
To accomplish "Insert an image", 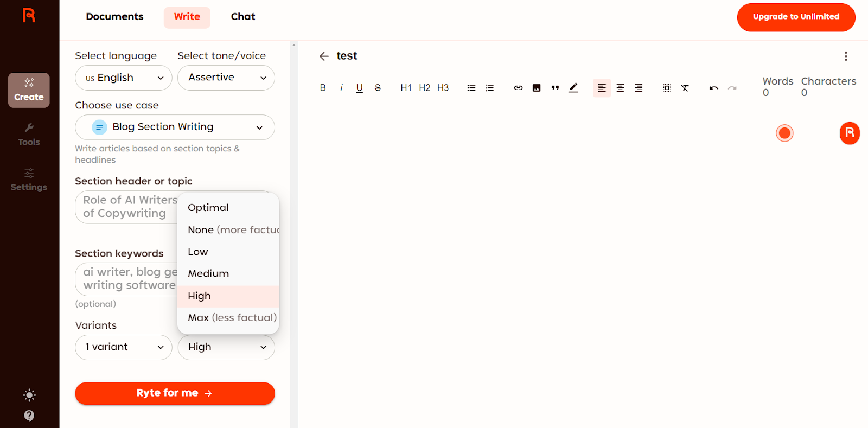I will [x=537, y=88].
